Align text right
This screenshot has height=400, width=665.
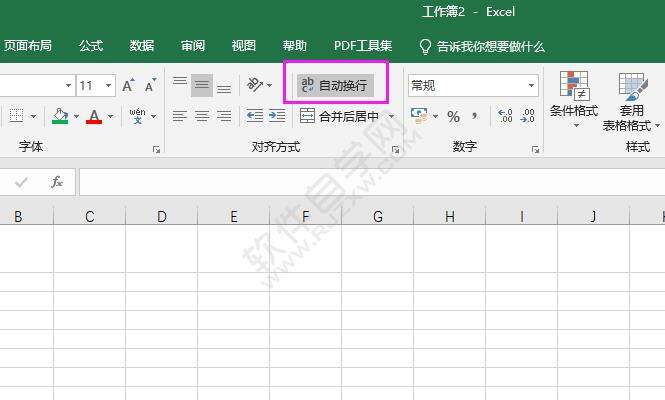click(x=224, y=116)
